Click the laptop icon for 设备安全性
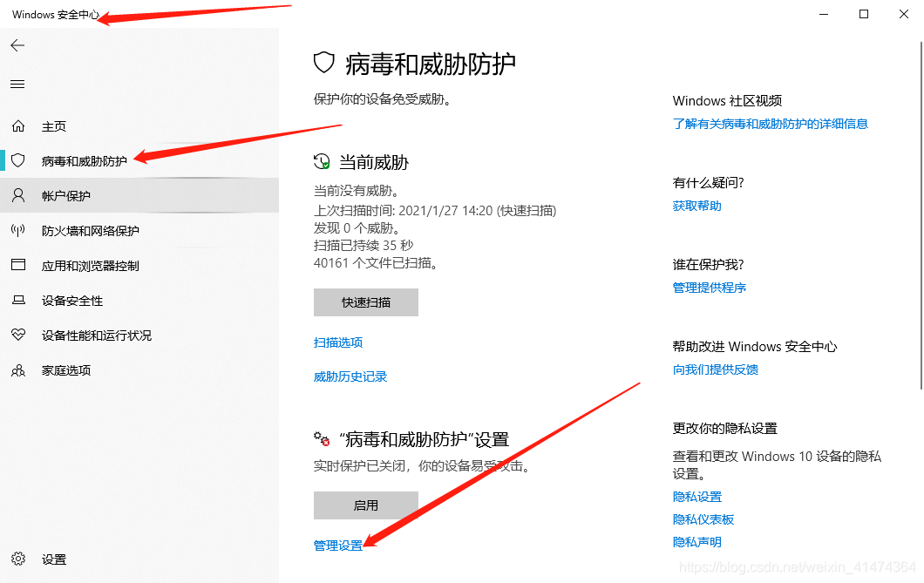 (18, 301)
